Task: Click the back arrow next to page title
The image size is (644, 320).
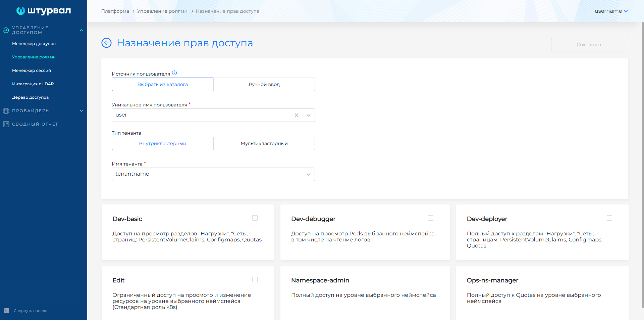Action: tap(106, 43)
